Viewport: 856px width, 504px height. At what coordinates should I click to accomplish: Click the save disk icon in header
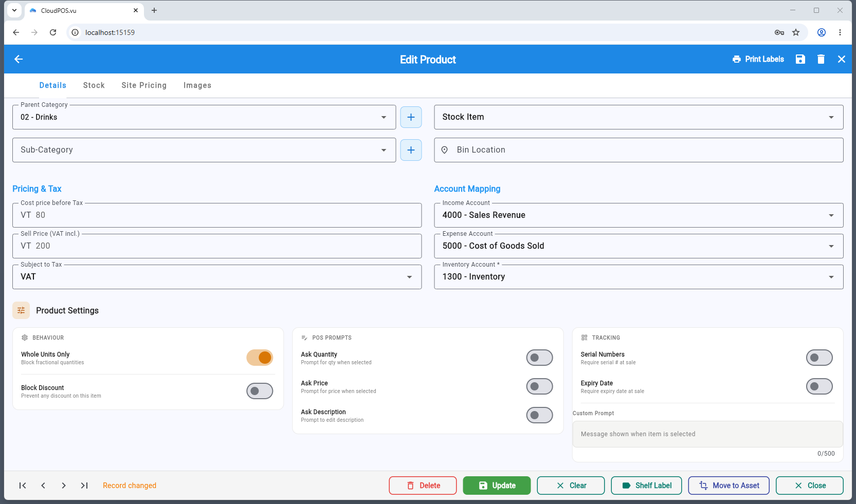[x=800, y=59]
